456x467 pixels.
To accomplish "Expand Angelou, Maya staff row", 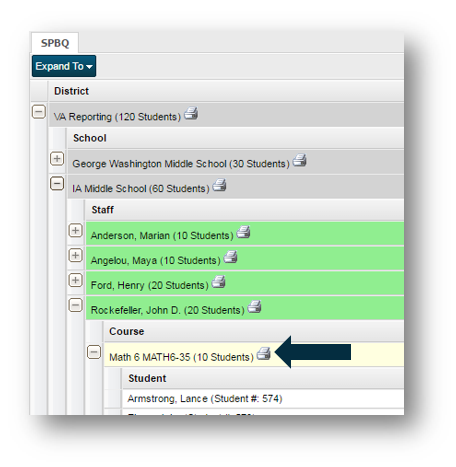I will [75, 255].
